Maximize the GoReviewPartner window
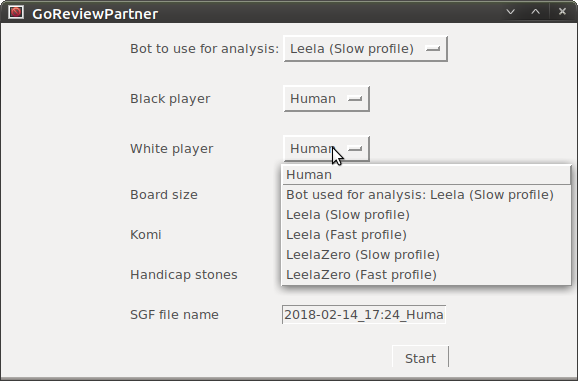The height and width of the screenshot is (381, 578). tap(536, 12)
